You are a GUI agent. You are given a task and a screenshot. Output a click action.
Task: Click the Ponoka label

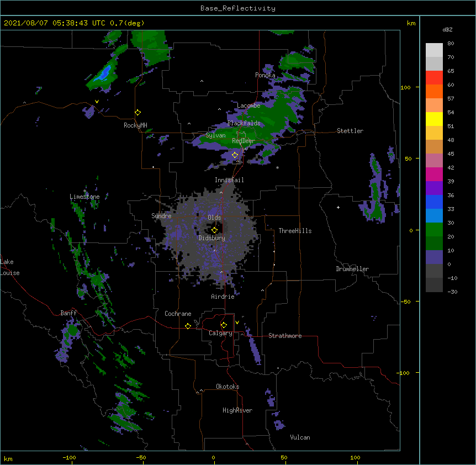(265, 75)
